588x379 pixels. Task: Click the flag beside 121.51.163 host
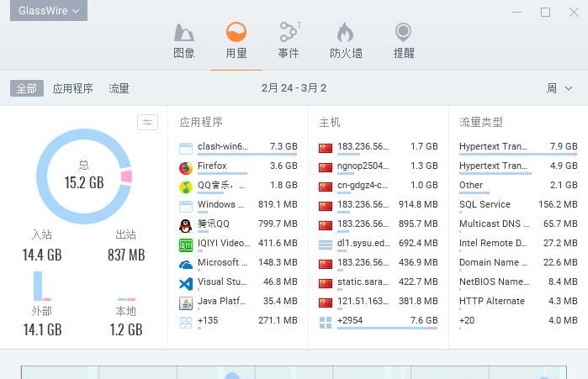(x=326, y=303)
